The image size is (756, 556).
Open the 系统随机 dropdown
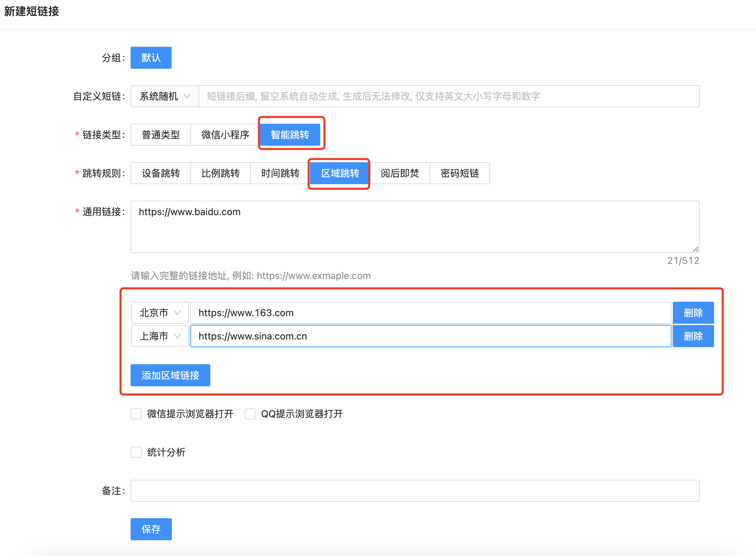click(x=165, y=96)
